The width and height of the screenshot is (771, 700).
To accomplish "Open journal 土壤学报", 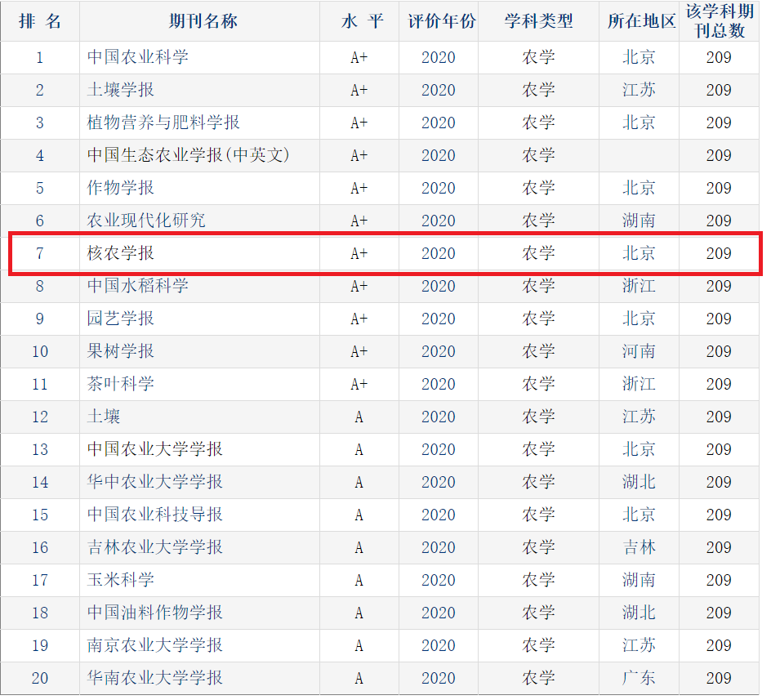I will 121,90.
